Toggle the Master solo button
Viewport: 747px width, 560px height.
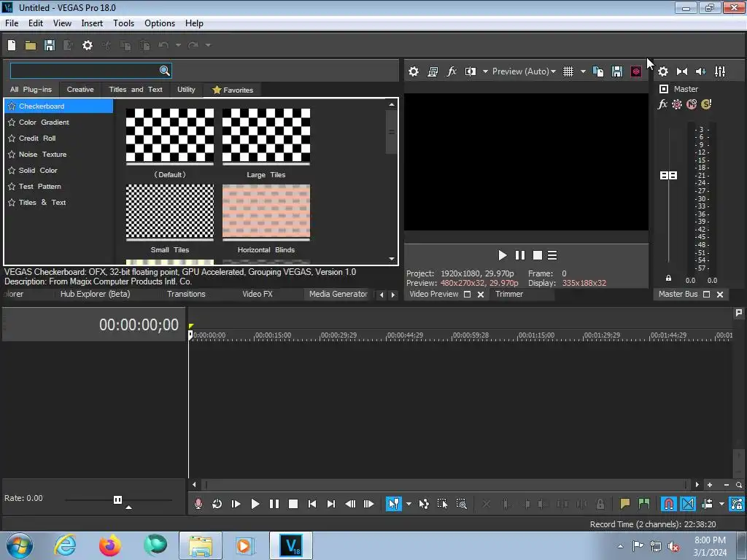706,104
